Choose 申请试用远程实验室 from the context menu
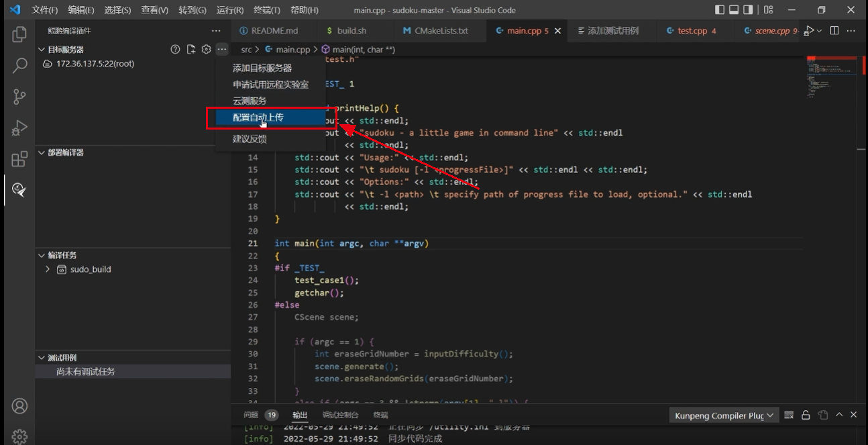The width and height of the screenshot is (868, 445). pyautogui.click(x=270, y=85)
